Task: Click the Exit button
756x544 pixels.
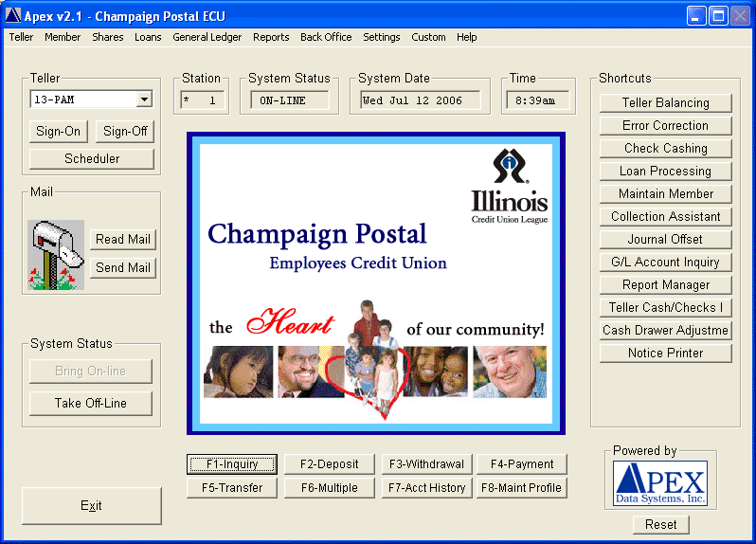Action: click(x=92, y=505)
